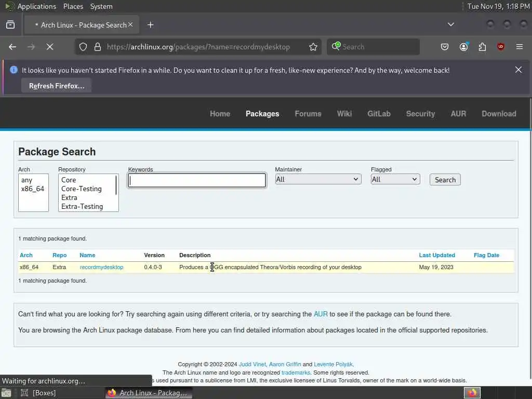This screenshot has width=532, height=399.
Task: Click the May 19, 2023 date cell
Action: 436,268
